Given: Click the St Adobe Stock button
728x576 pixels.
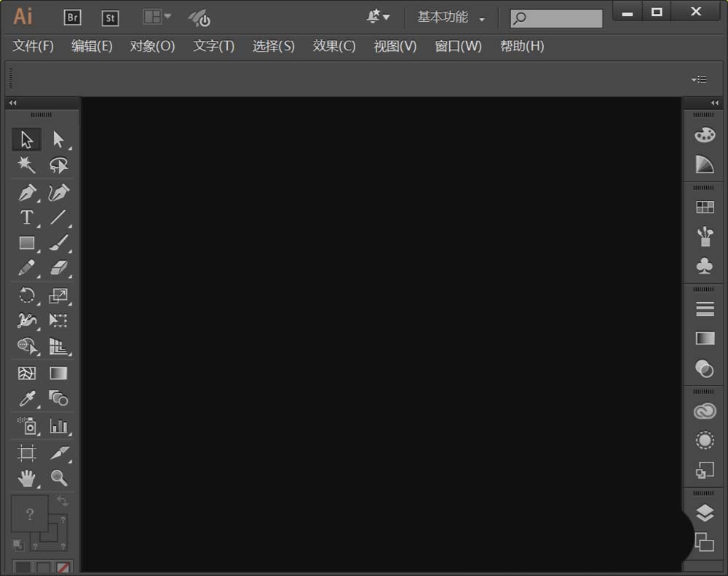Looking at the screenshot, I should pos(110,17).
